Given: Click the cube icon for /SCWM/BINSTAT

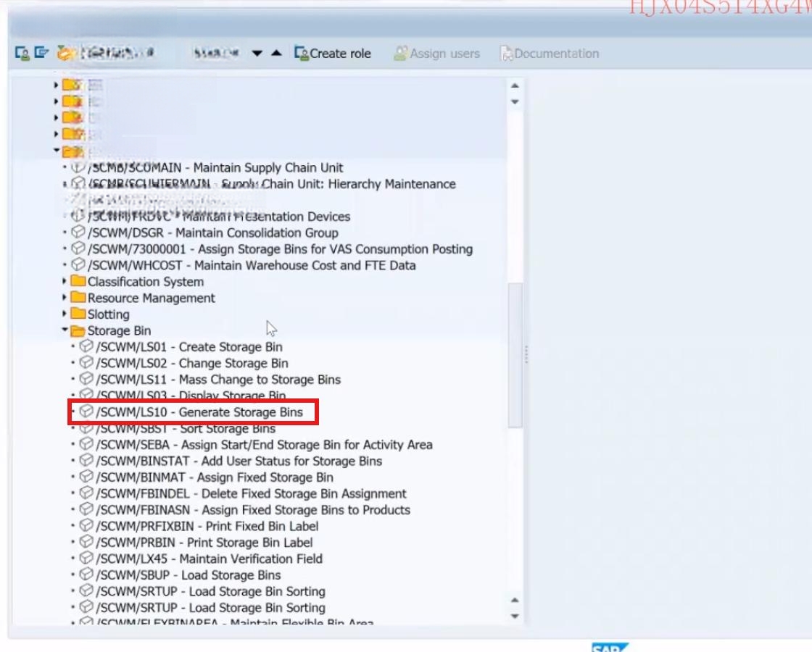Looking at the screenshot, I should [x=86, y=460].
